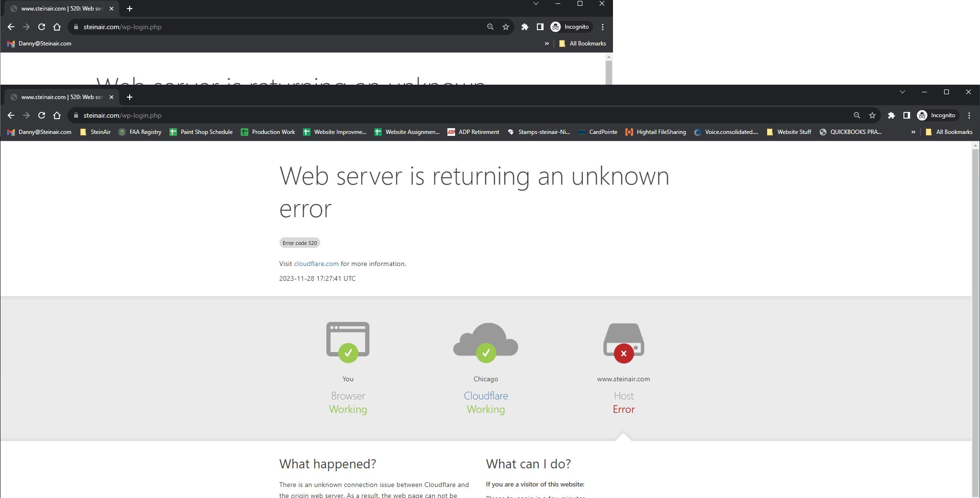The height and width of the screenshot is (498, 980).
Task: Open Paint Shop Schedule bookmark
Action: click(201, 132)
